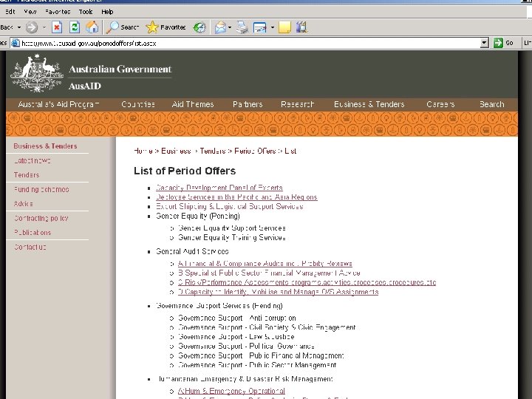Open the Edit menu
Image resolution: width=532 pixels, height=399 pixels.
(10, 12)
